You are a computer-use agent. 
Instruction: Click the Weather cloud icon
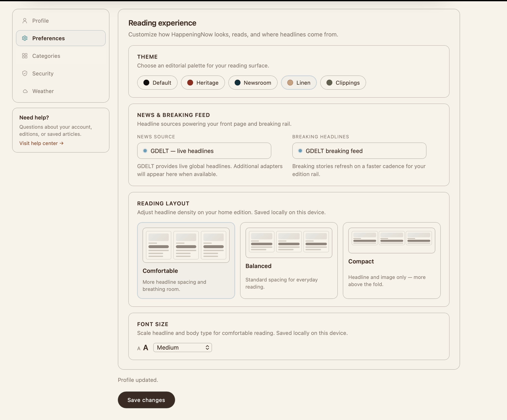[25, 91]
